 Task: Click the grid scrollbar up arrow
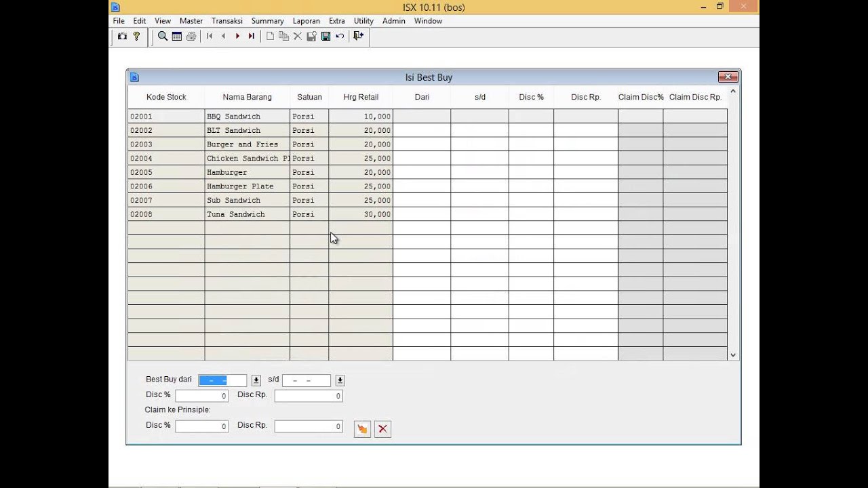pyautogui.click(x=733, y=91)
